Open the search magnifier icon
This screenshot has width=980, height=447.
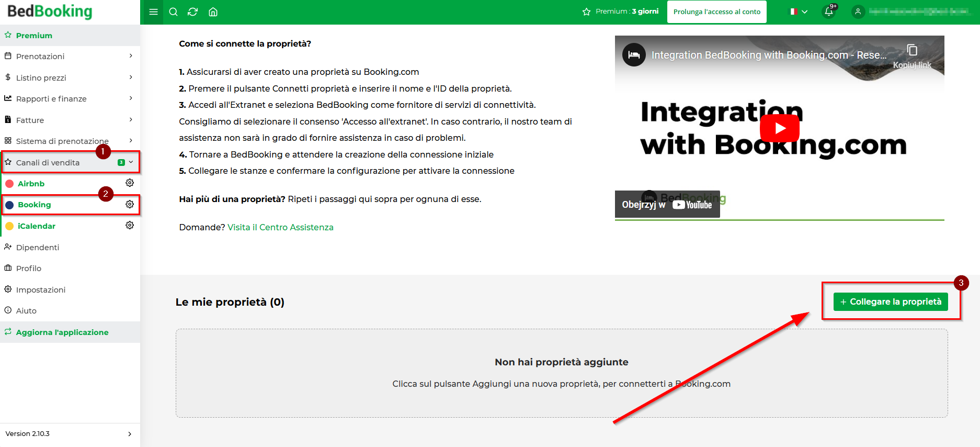[x=174, y=12]
